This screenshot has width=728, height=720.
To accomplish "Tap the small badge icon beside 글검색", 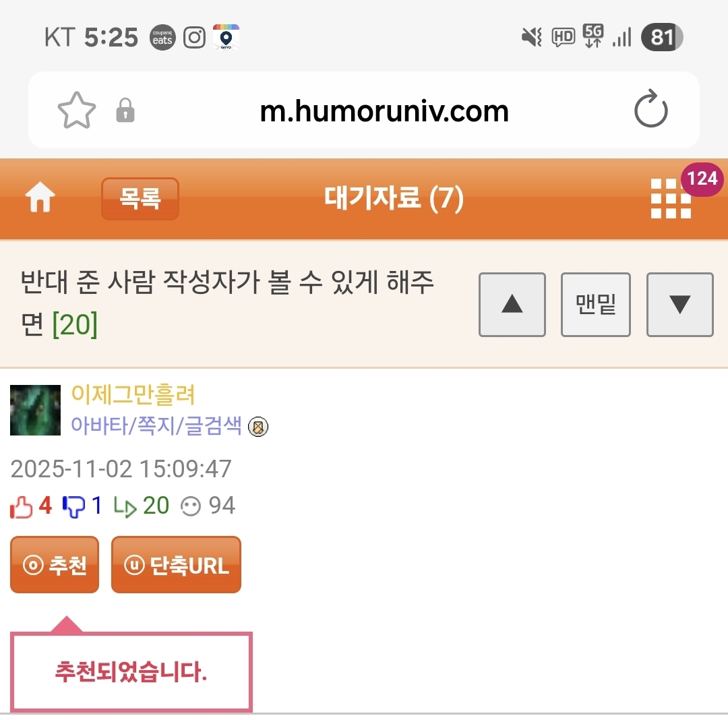I will (258, 427).
